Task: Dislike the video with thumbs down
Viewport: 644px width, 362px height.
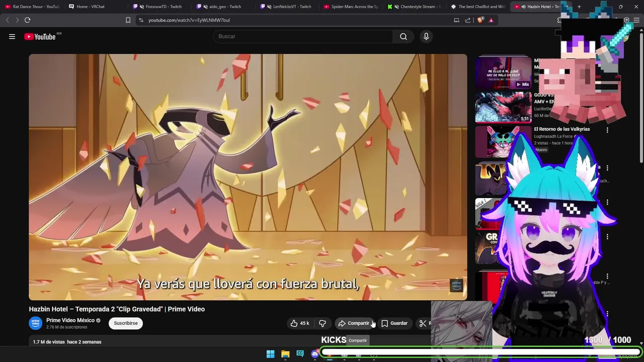Action: click(x=323, y=323)
